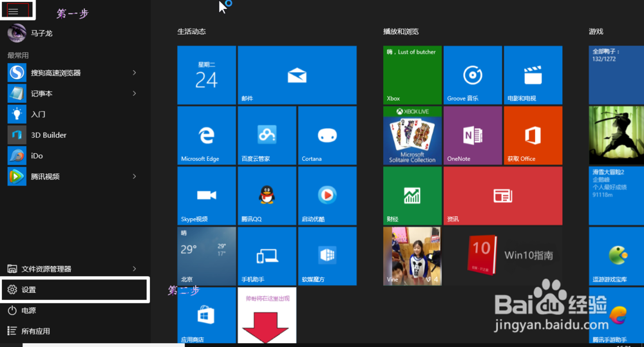Click the 获取 Office tile
644x347 pixels.
(x=533, y=135)
